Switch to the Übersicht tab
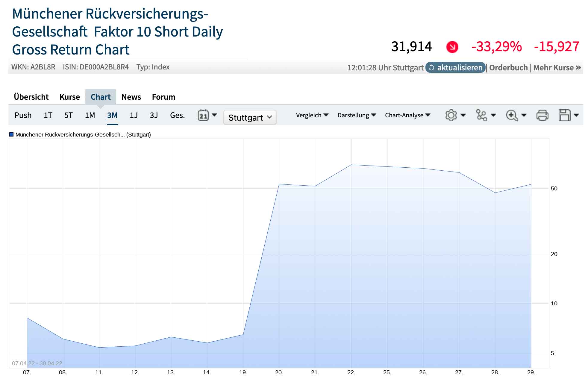This screenshot has height=385, width=588. pos(31,97)
